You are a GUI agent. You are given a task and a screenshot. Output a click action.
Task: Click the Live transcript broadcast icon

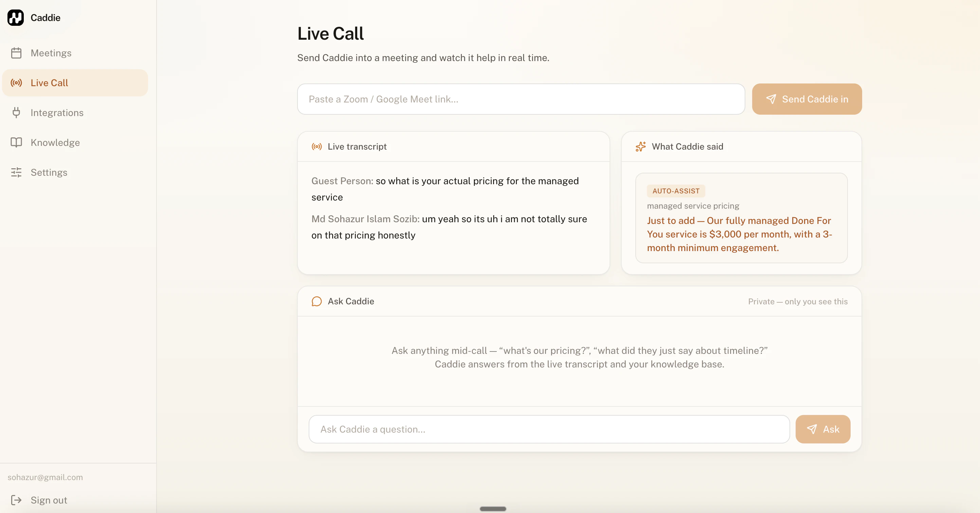tap(317, 147)
